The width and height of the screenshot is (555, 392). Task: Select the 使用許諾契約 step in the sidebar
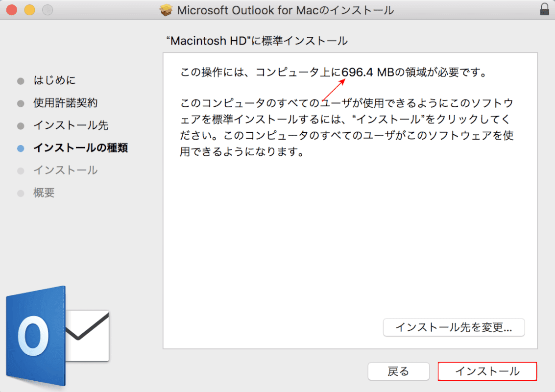66,103
